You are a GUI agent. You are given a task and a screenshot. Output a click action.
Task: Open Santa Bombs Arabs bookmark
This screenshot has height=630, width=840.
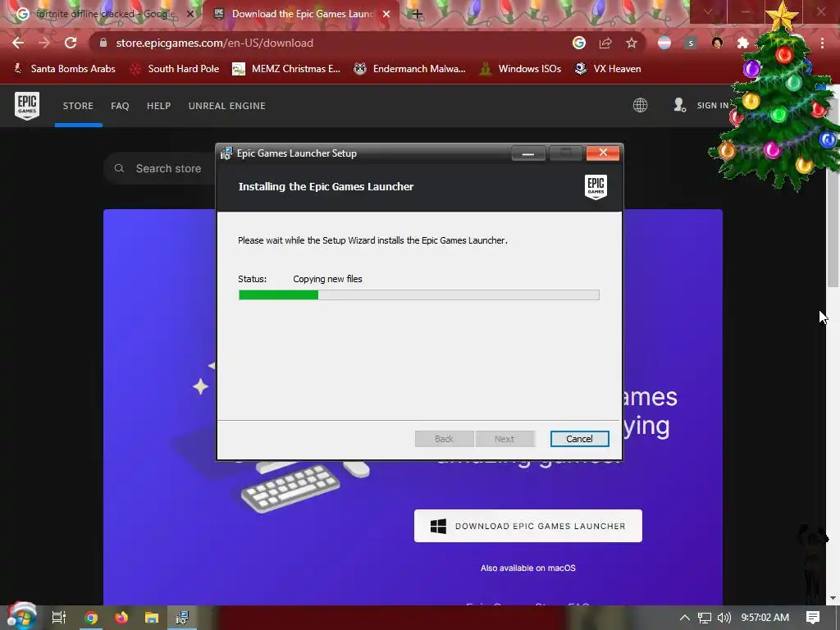pyautogui.click(x=64, y=69)
